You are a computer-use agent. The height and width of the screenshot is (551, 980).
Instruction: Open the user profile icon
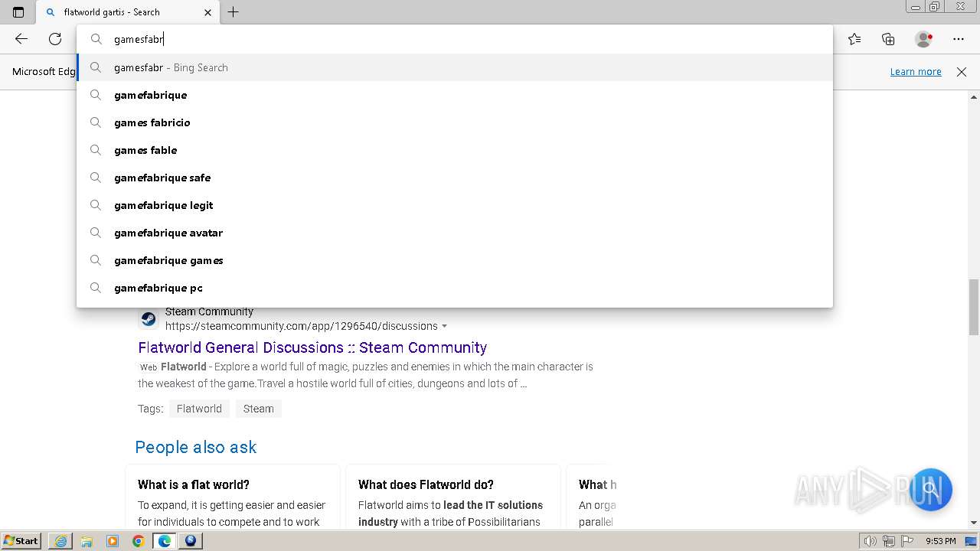pos(923,39)
